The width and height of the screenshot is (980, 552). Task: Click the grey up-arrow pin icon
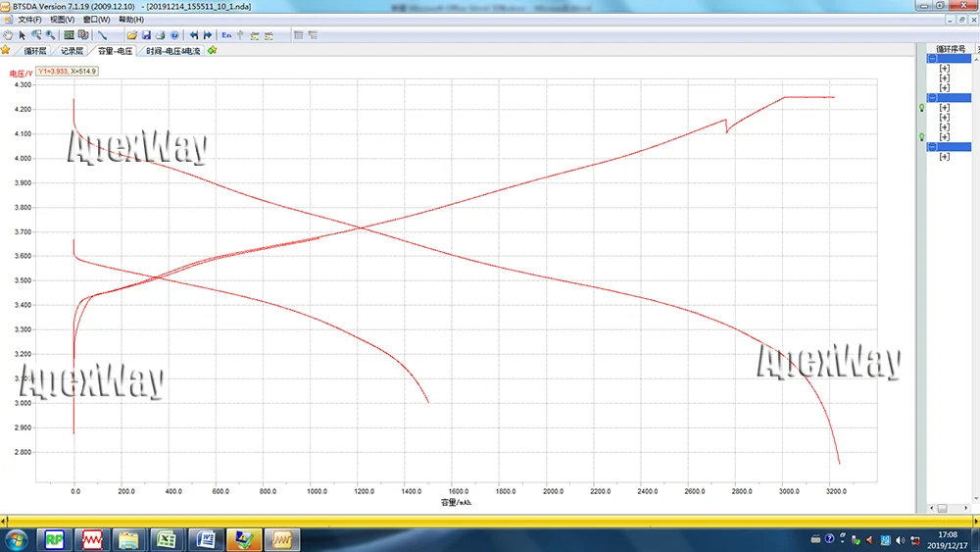[x=241, y=35]
